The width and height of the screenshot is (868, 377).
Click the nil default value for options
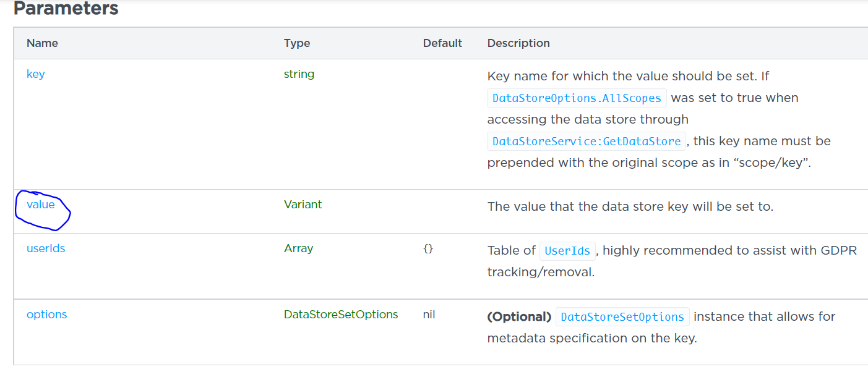click(x=429, y=315)
